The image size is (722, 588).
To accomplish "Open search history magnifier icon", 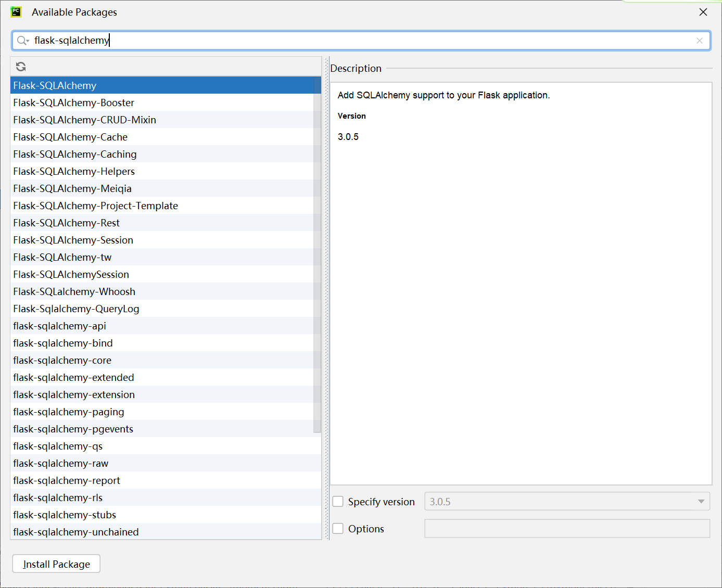I will [23, 41].
